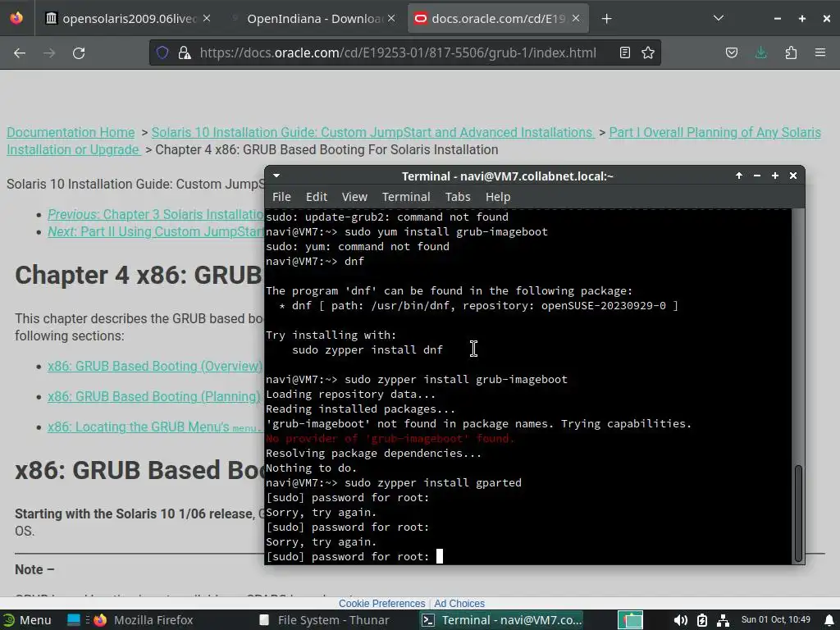Screen dimensions: 840x630
Task: Open the panel Menu button
Action: tap(27, 620)
